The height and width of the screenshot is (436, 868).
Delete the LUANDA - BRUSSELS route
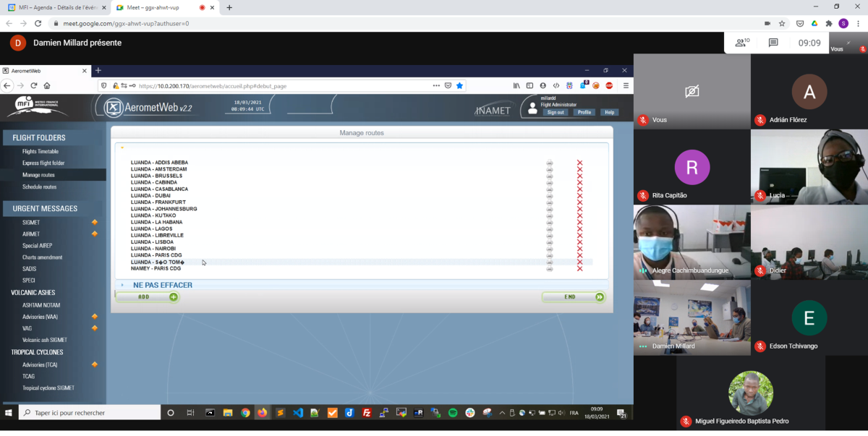[579, 176]
